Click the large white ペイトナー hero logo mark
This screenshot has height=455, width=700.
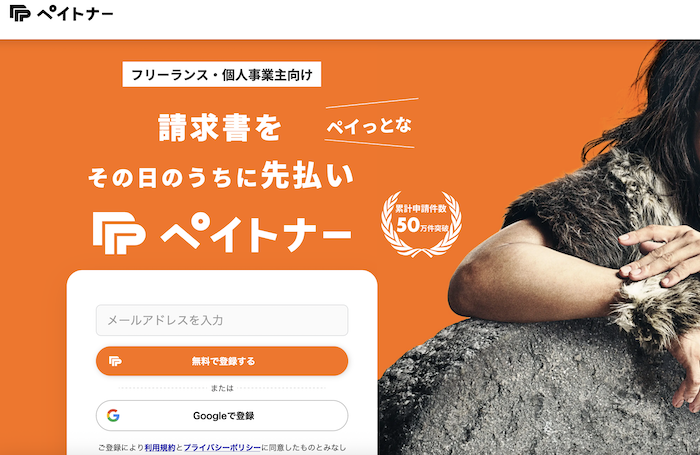point(119,233)
